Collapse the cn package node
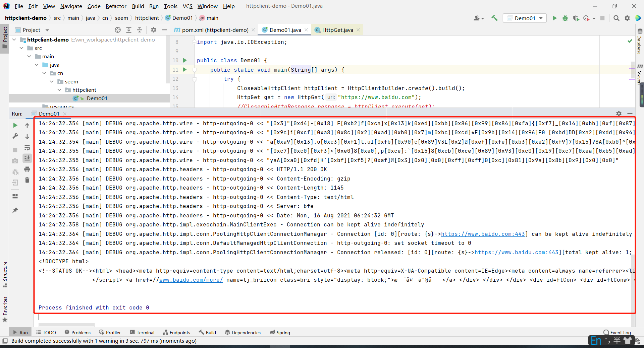The image size is (644, 348). [x=44, y=73]
